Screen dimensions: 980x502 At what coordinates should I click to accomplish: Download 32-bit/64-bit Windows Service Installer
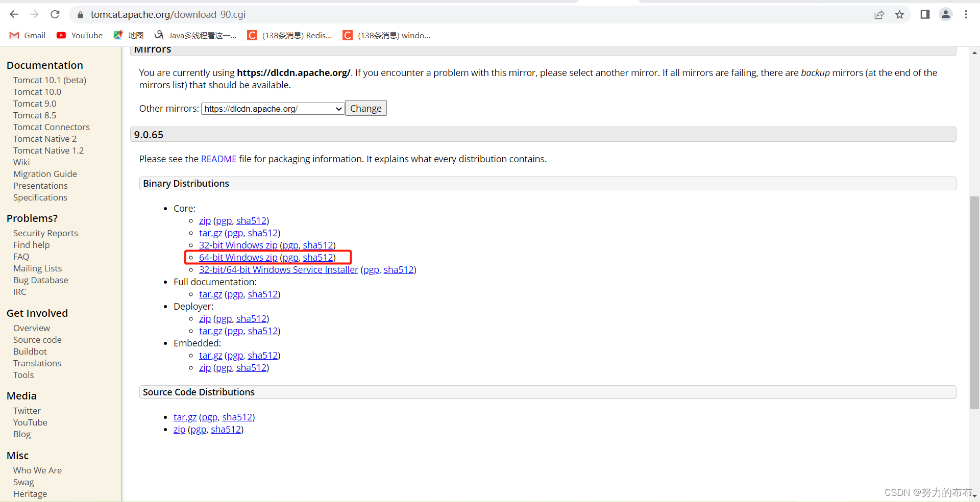tap(278, 270)
